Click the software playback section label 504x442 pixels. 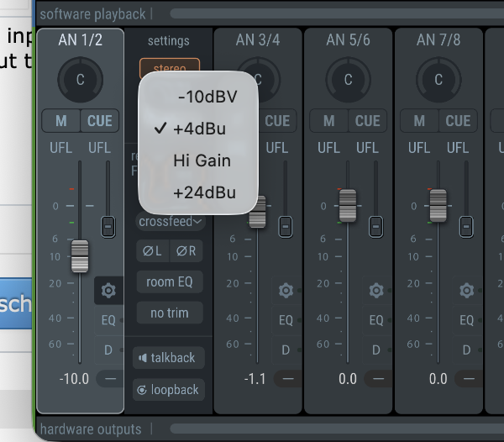point(92,14)
